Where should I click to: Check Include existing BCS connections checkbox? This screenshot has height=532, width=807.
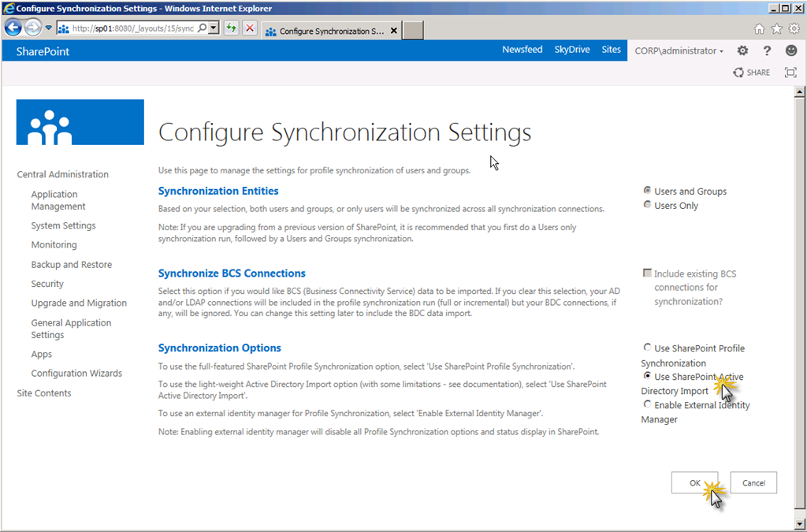(x=648, y=273)
